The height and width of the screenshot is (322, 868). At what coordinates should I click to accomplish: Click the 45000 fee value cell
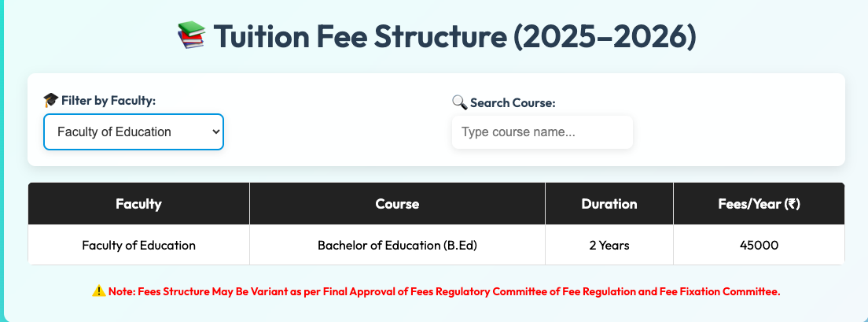click(x=759, y=245)
